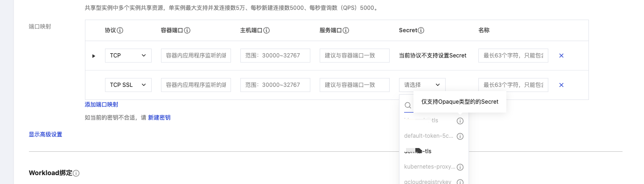
Task: Remove the TCP port mapping row
Action: [x=561, y=56]
